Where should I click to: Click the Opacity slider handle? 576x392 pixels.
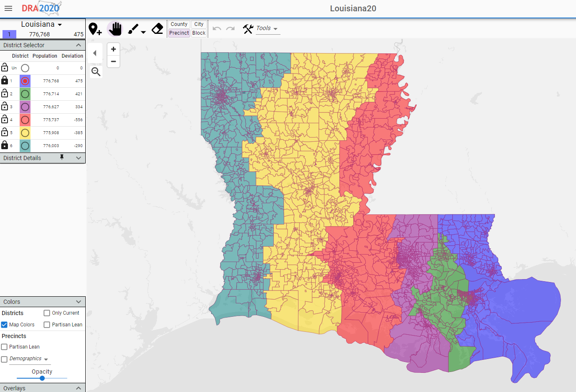coord(42,378)
